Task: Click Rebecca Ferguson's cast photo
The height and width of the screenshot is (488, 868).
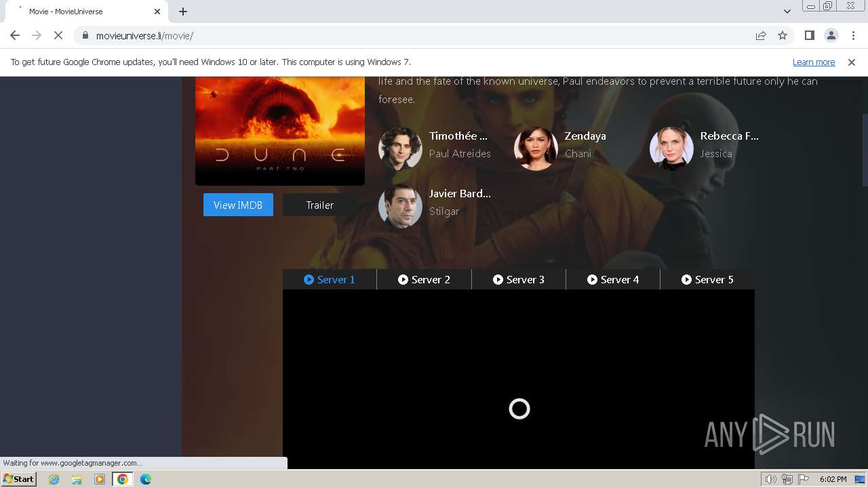Action: [671, 148]
